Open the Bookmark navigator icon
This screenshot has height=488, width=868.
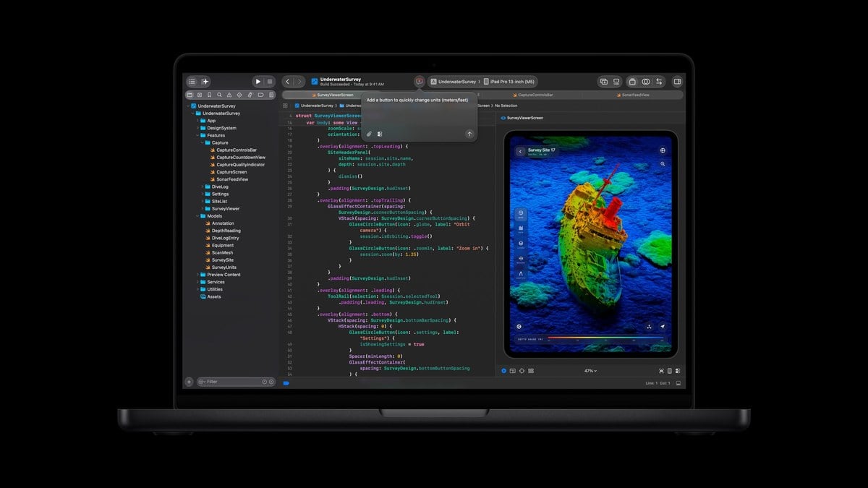point(209,95)
